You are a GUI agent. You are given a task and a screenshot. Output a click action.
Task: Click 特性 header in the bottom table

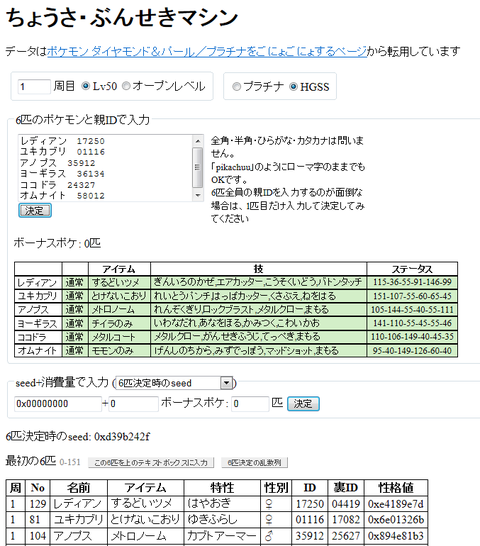pos(222,488)
